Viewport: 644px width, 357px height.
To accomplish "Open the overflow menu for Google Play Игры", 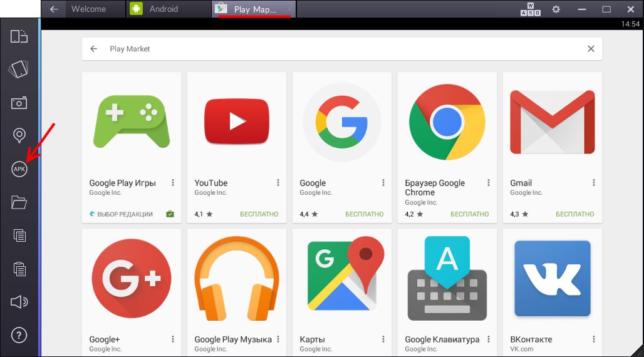I will coord(173,183).
